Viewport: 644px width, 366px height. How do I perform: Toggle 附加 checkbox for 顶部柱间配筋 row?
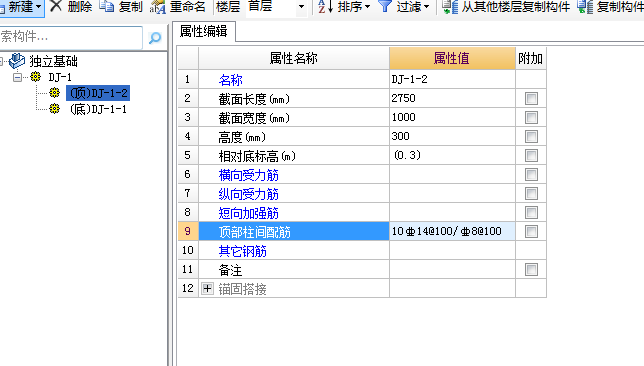pos(531,231)
